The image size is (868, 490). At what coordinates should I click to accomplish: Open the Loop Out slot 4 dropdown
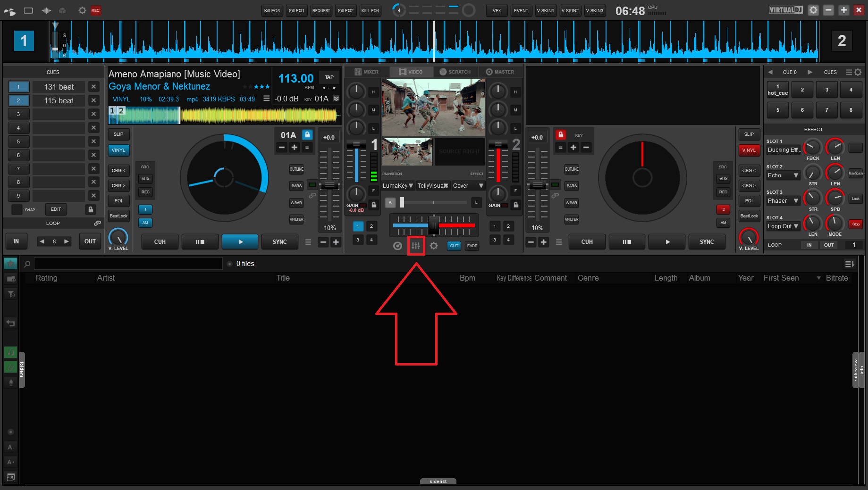783,226
